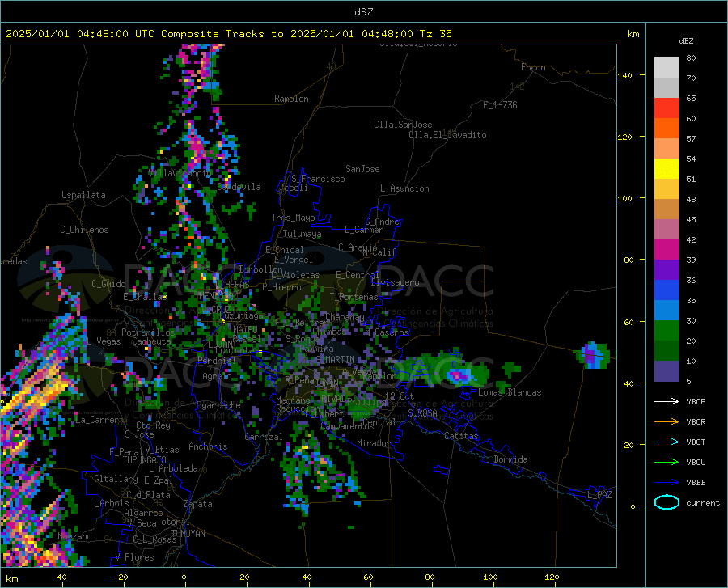
Task: Click the 'VBCP' legend label
Action: pos(696,401)
